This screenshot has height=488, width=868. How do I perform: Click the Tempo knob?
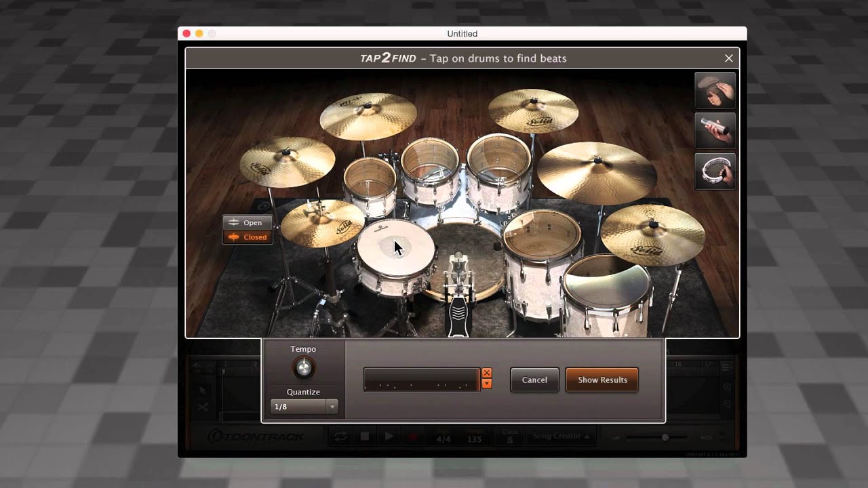(303, 368)
